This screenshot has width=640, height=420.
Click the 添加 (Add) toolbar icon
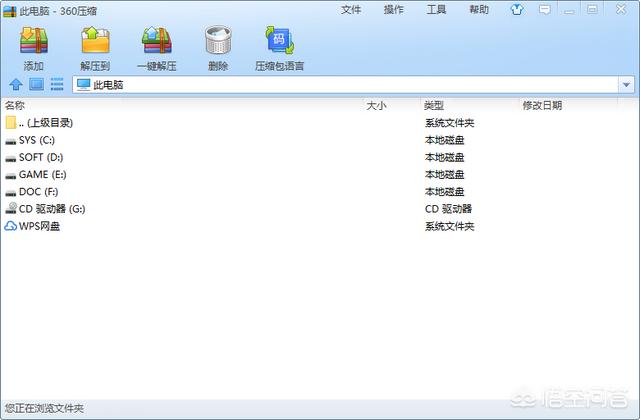(x=34, y=40)
